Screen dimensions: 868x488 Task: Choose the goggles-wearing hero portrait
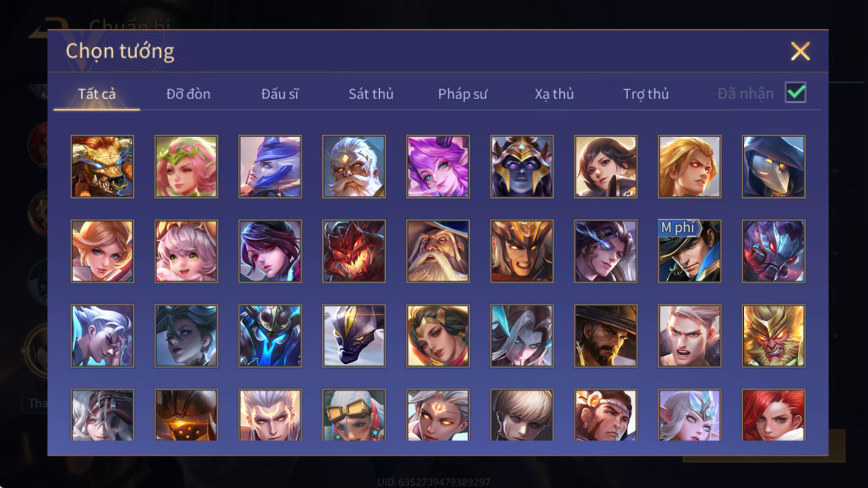coord(354,415)
